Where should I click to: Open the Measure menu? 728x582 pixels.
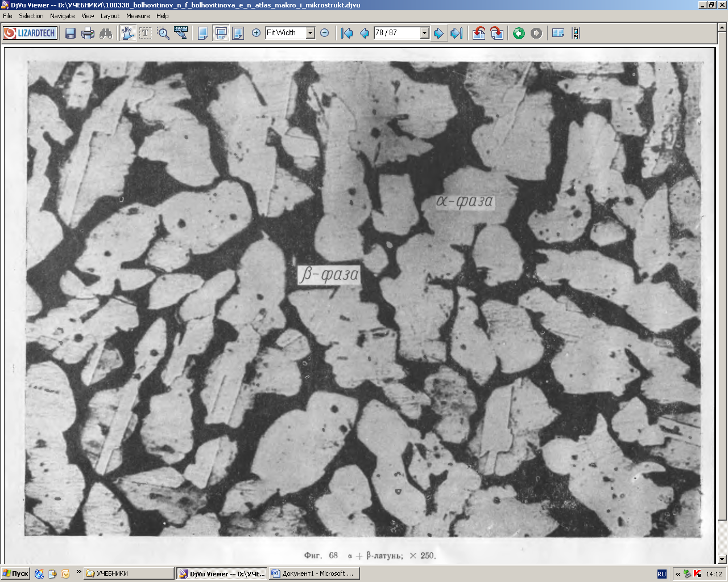click(138, 16)
